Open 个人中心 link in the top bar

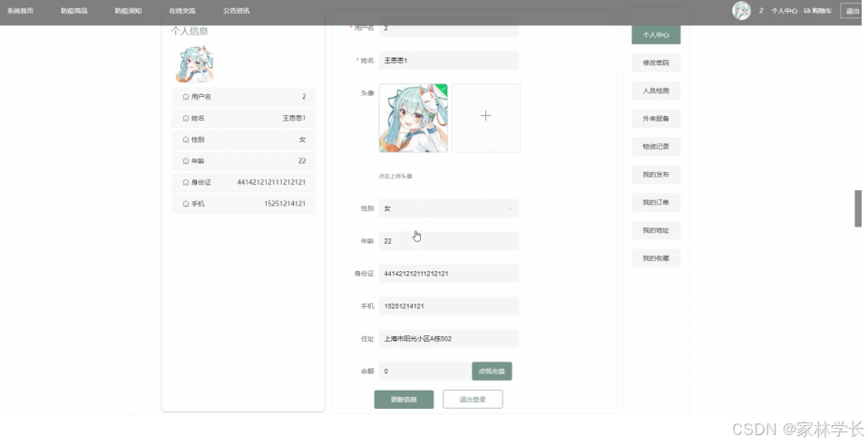click(x=784, y=11)
